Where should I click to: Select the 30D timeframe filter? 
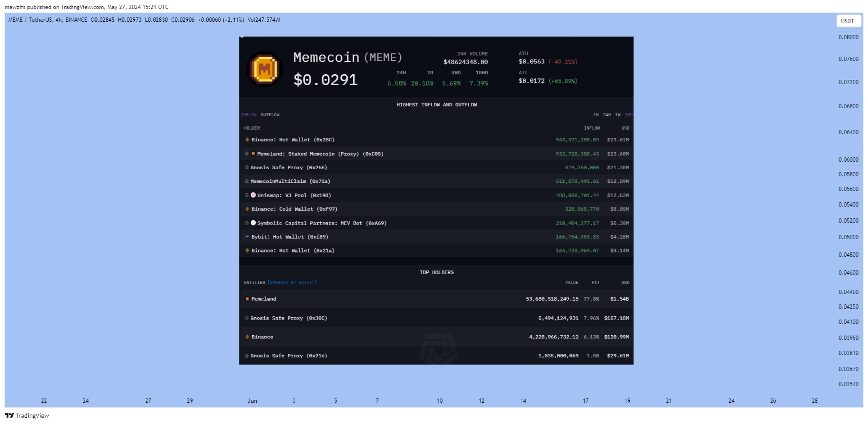(629, 115)
